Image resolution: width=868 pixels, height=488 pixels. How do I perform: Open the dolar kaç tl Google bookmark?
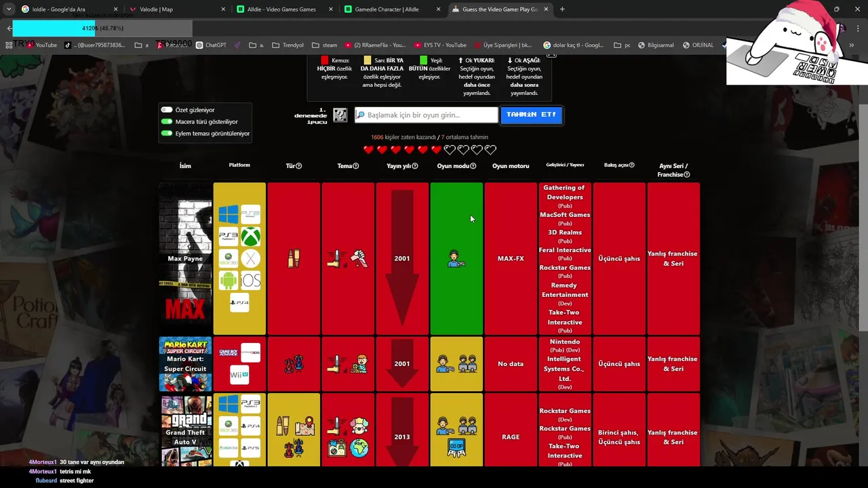click(x=573, y=45)
